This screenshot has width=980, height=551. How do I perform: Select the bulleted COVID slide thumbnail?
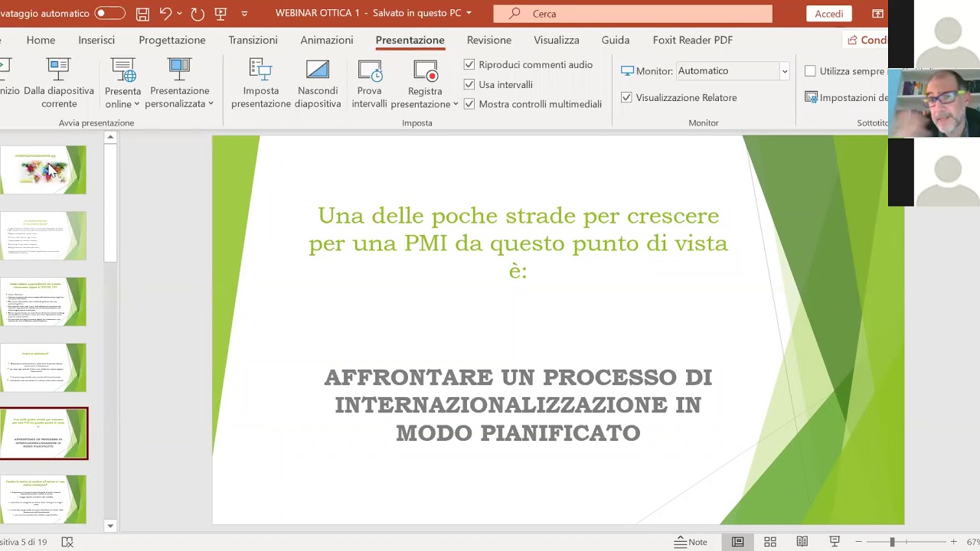tap(44, 302)
